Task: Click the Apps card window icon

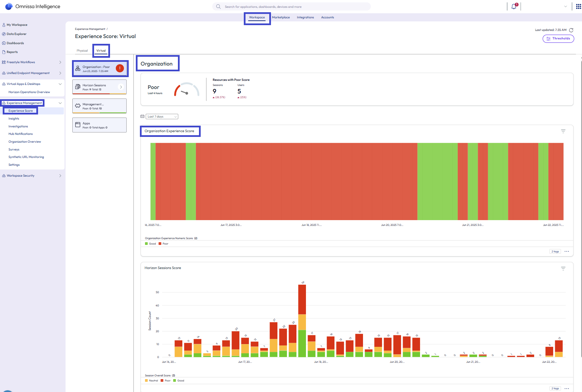Action: click(x=78, y=125)
